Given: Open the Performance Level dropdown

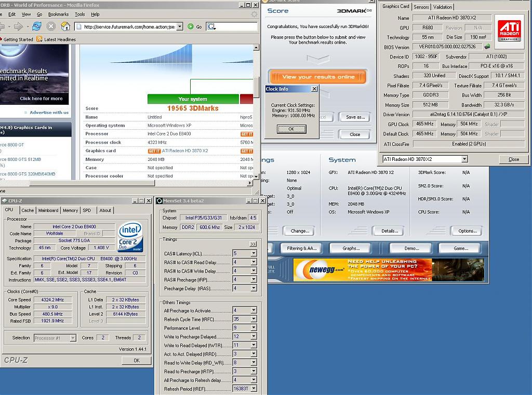Looking at the screenshot, I should click(254, 328).
